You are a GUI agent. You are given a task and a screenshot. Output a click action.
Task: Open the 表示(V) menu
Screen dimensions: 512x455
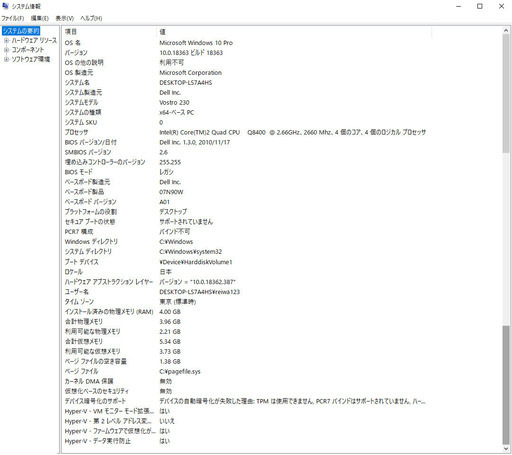65,18
